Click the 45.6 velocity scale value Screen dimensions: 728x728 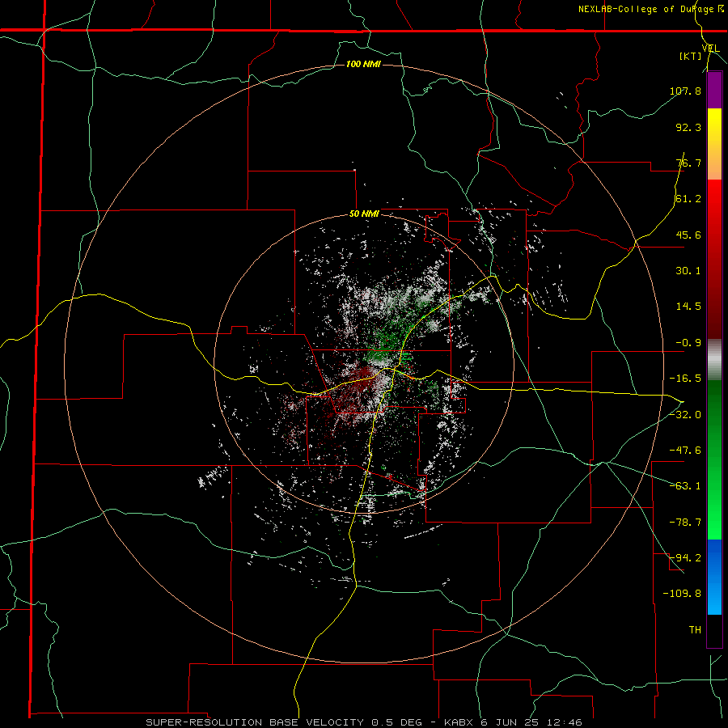(x=688, y=235)
